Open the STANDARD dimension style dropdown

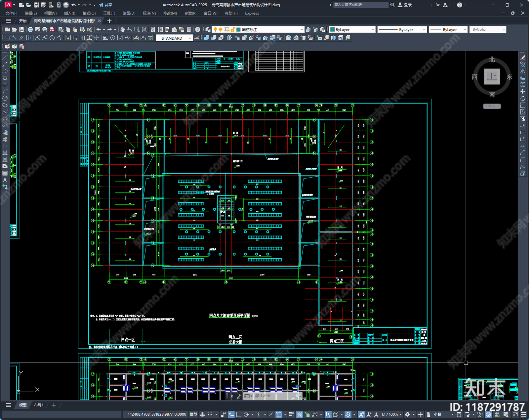coord(174,38)
